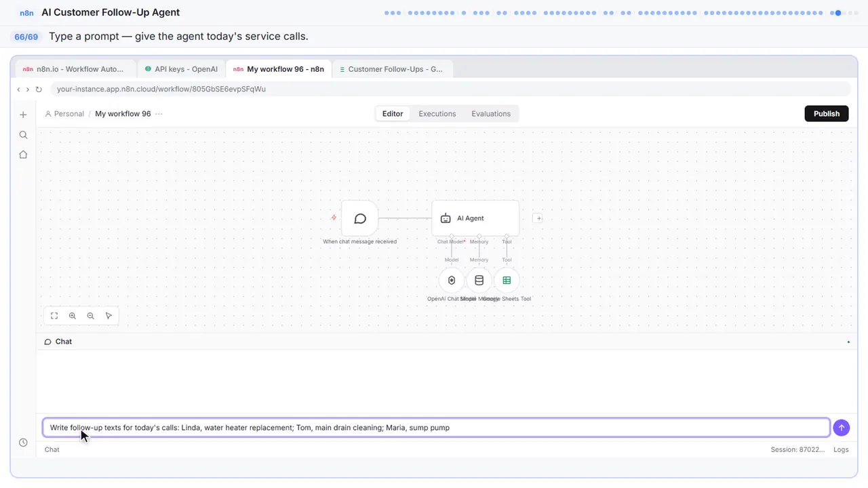The height and width of the screenshot is (488, 868).
Task: Open the workflow options ellipsis menu
Action: coord(159,114)
